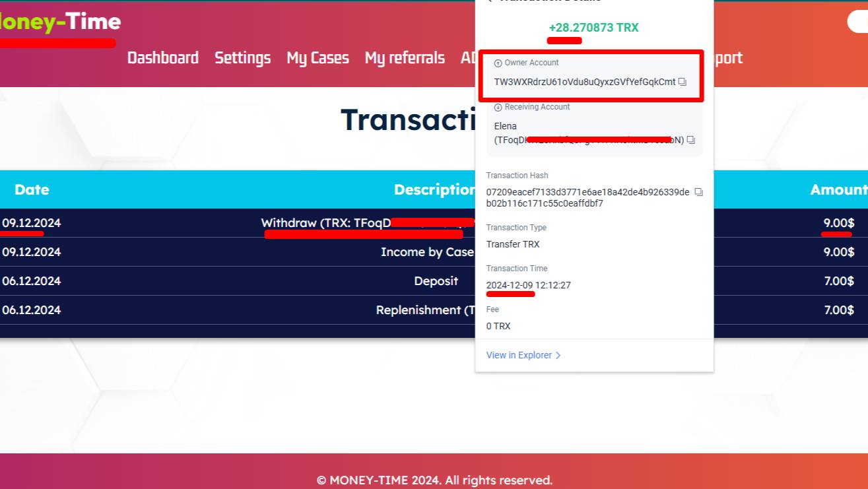868x489 pixels.
Task: Select the 0 TRX fee value
Action: [498, 326]
